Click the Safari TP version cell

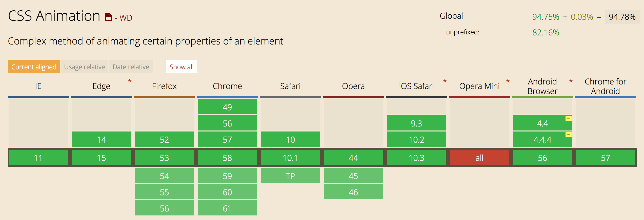[290, 176]
